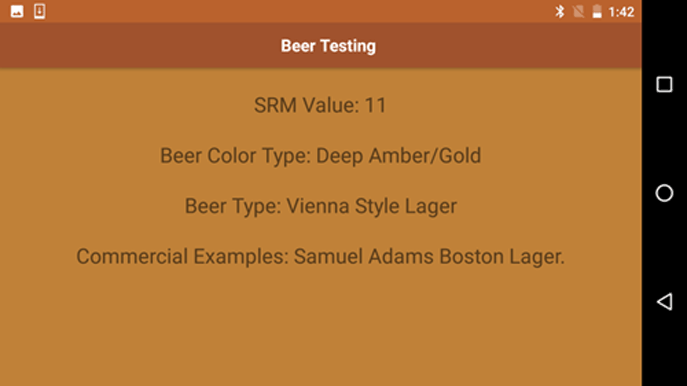Tap the number 11 SRM reading
Image resolution: width=687 pixels, height=386 pixels.
pyautogui.click(x=375, y=105)
